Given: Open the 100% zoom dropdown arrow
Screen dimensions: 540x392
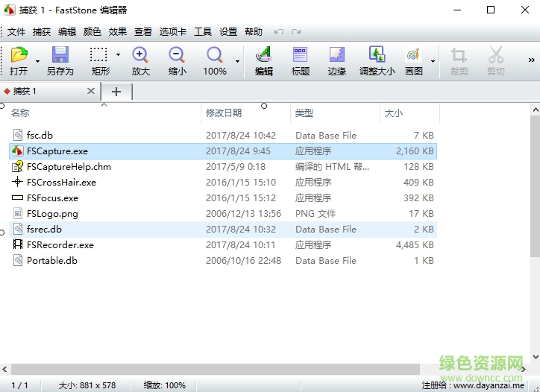Looking at the screenshot, I should pyautogui.click(x=238, y=61).
